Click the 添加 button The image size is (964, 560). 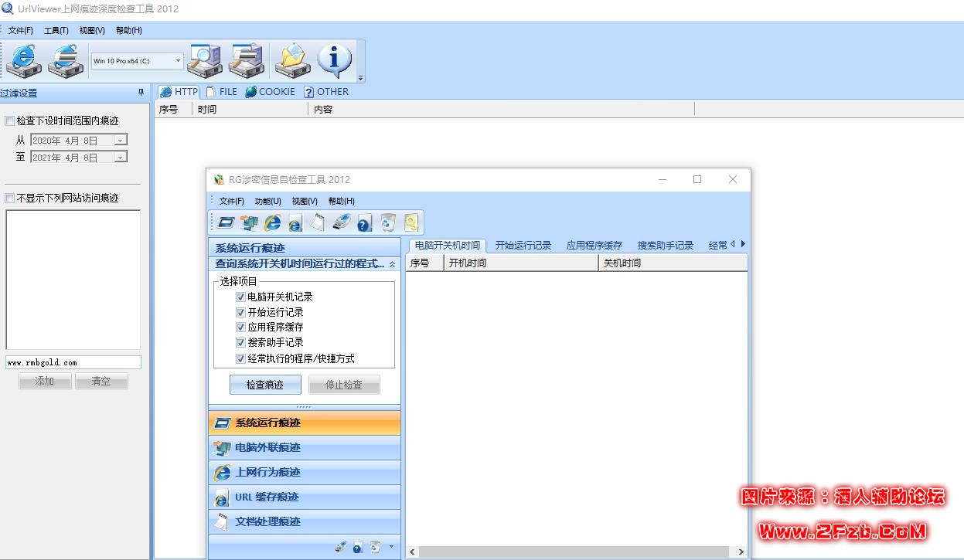coord(45,382)
